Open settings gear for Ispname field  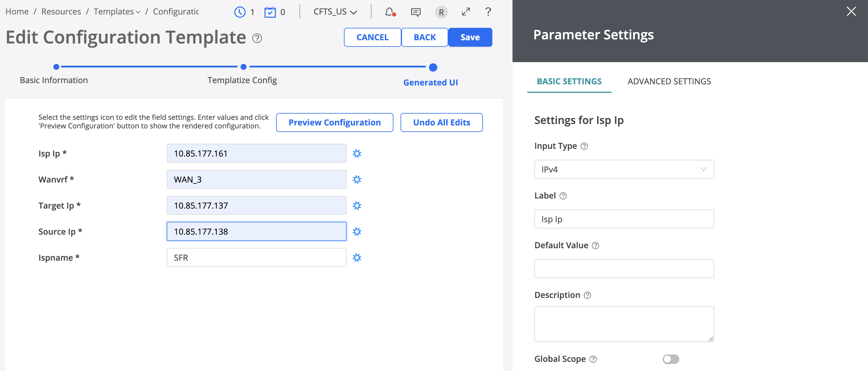357,258
